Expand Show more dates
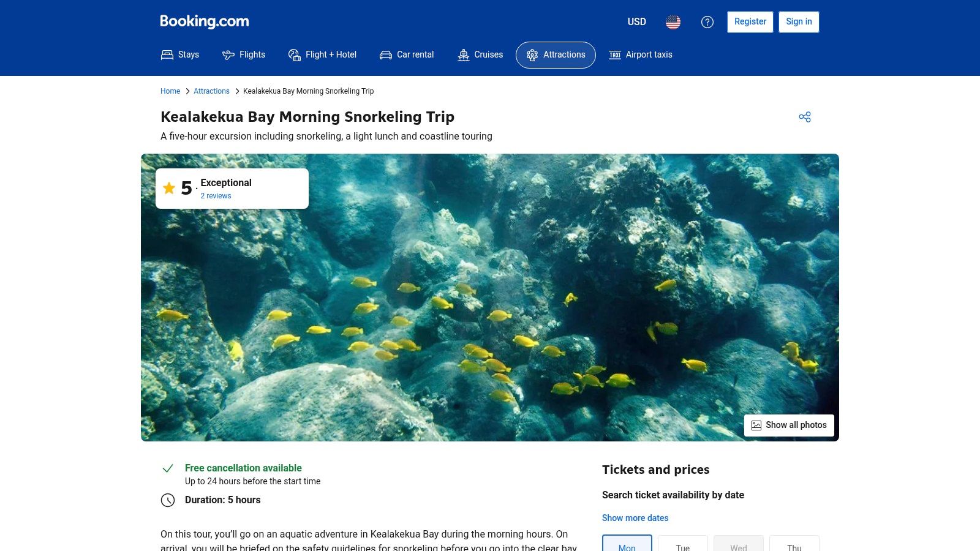This screenshot has height=551, width=980. pos(635,518)
